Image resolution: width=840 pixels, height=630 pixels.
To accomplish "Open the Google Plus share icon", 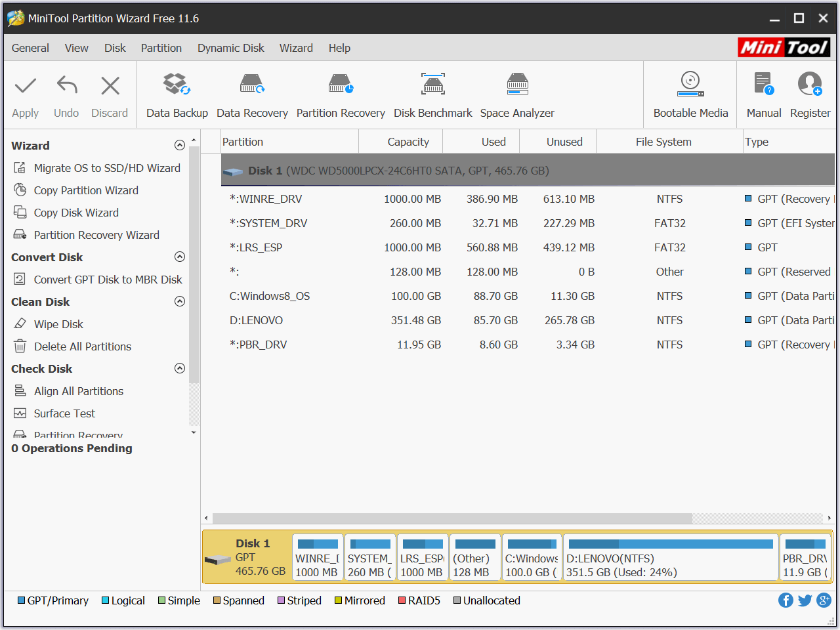I will pyautogui.click(x=824, y=600).
